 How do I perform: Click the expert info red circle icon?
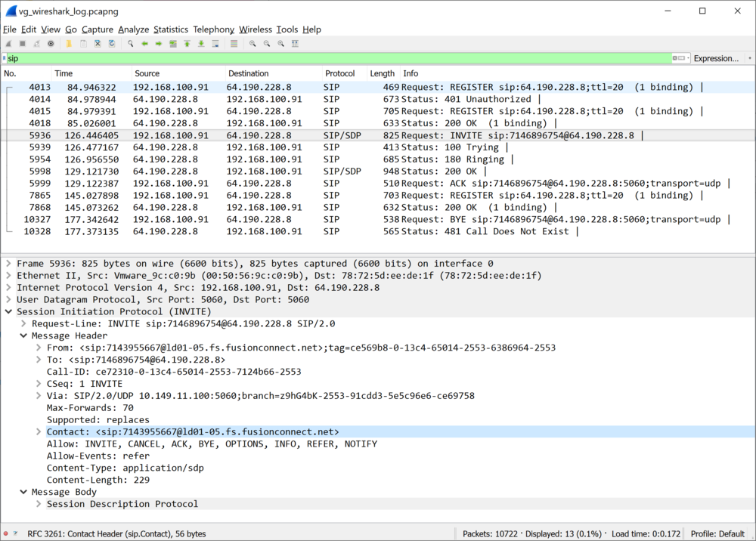click(6, 533)
